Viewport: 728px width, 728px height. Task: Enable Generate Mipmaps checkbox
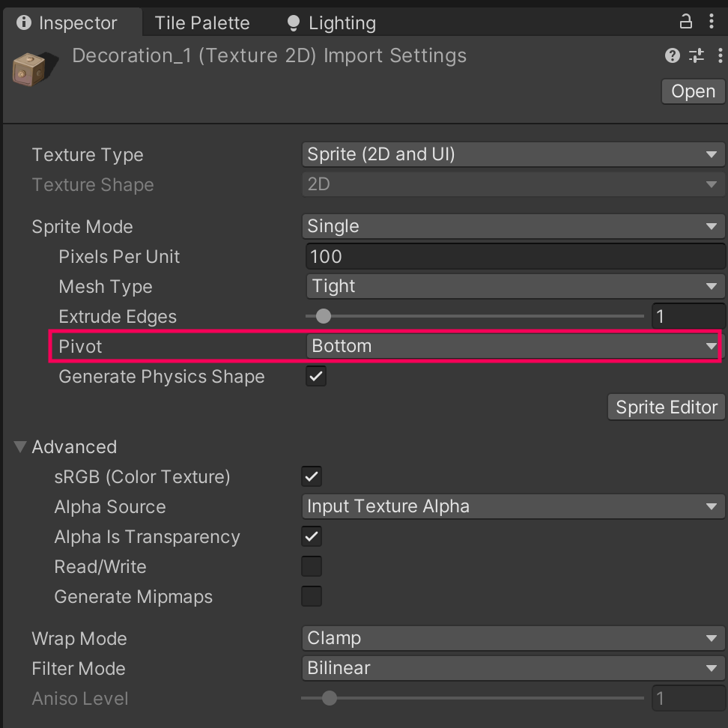point(312,596)
